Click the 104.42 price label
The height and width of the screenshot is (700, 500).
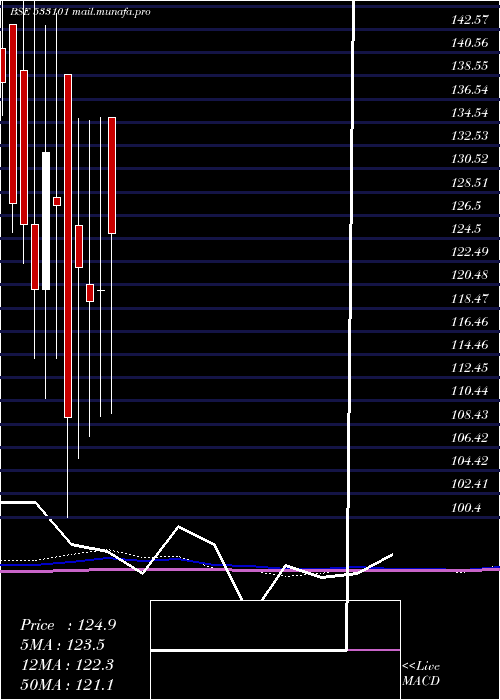point(469,461)
